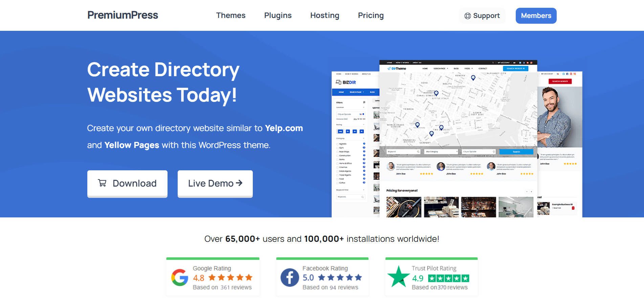Open the Pricing page

pos(371,16)
